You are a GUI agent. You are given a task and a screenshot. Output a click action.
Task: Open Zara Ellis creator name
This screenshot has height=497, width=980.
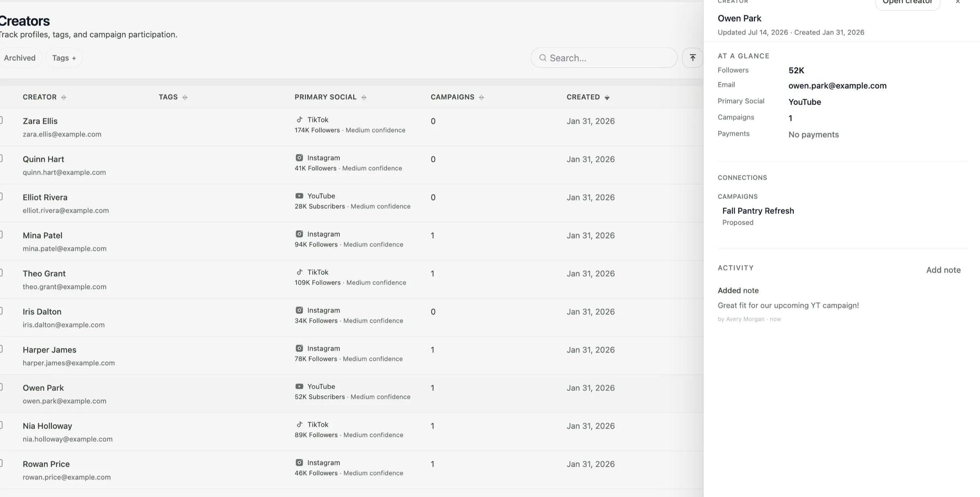point(40,121)
